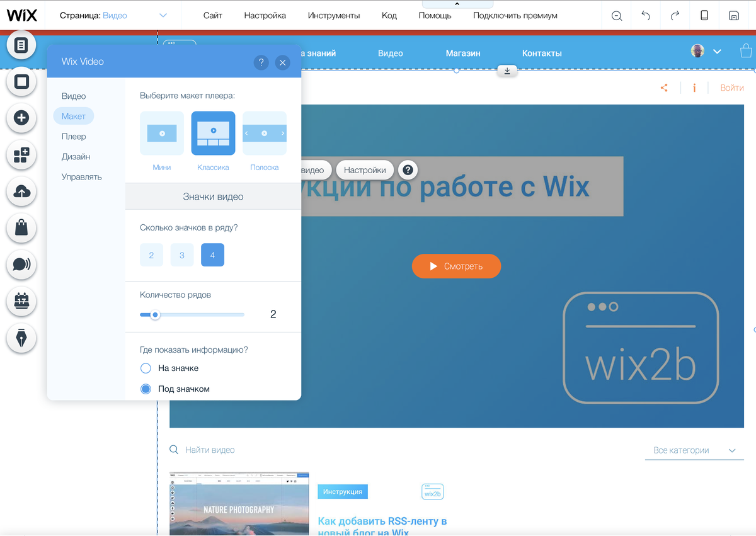Open the Add Apps sidebar icon

pos(21,155)
